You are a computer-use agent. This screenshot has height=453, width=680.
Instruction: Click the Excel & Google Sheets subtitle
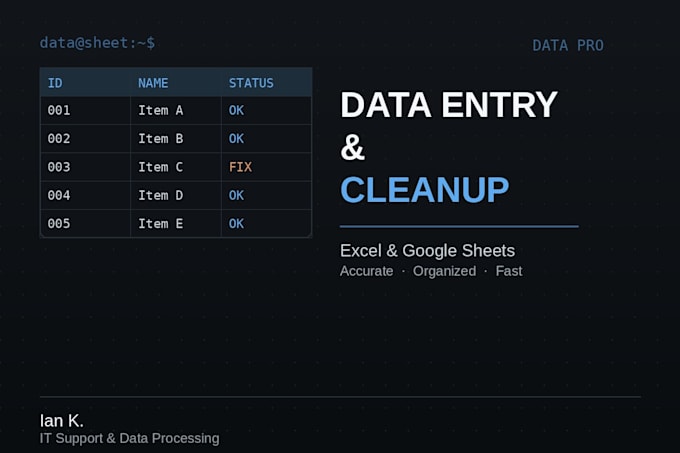tap(428, 251)
